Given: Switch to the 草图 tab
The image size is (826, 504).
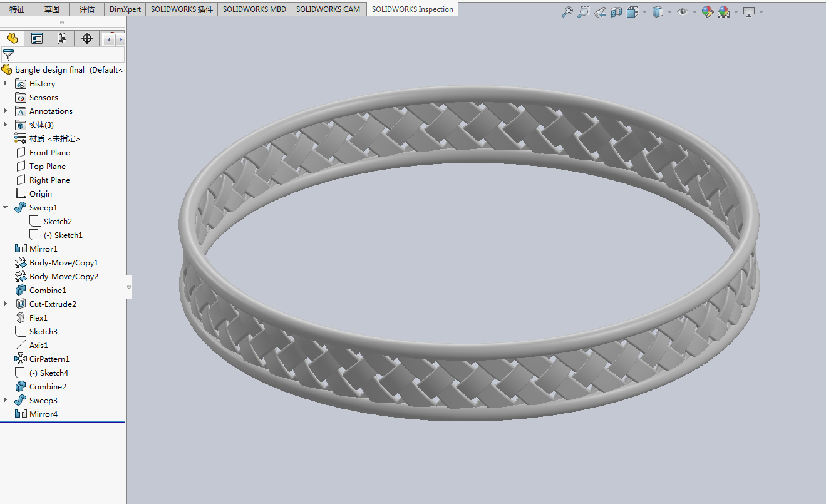Looking at the screenshot, I should [x=52, y=9].
